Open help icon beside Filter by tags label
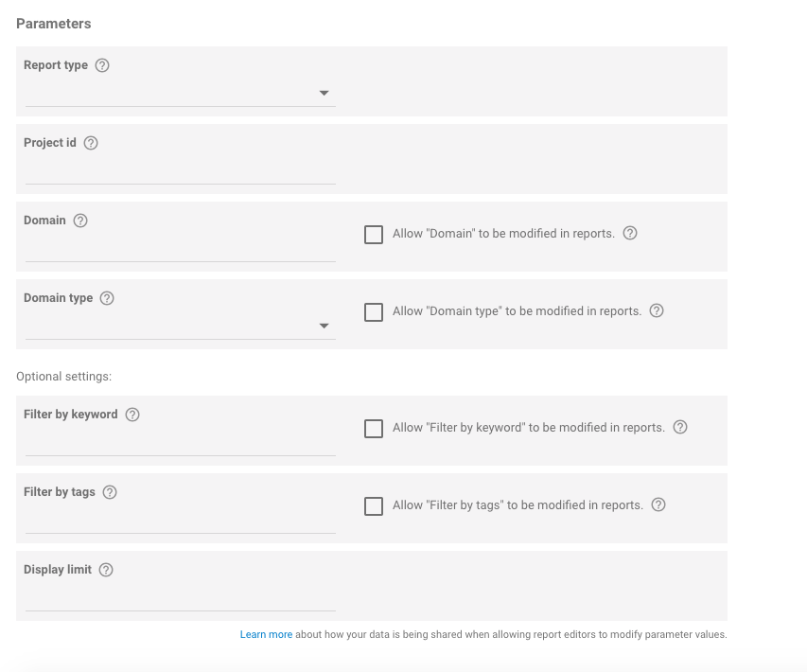 tap(110, 492)
